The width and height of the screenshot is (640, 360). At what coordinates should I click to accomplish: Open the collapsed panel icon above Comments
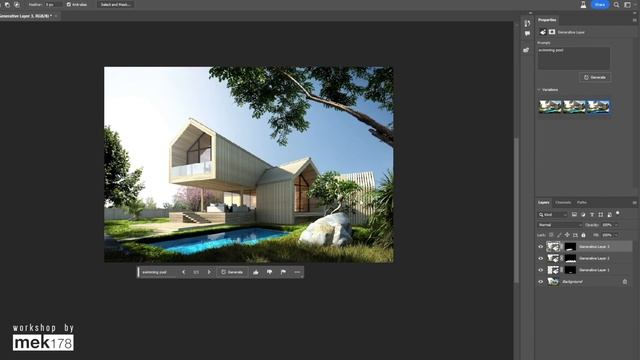coord(527,23)
